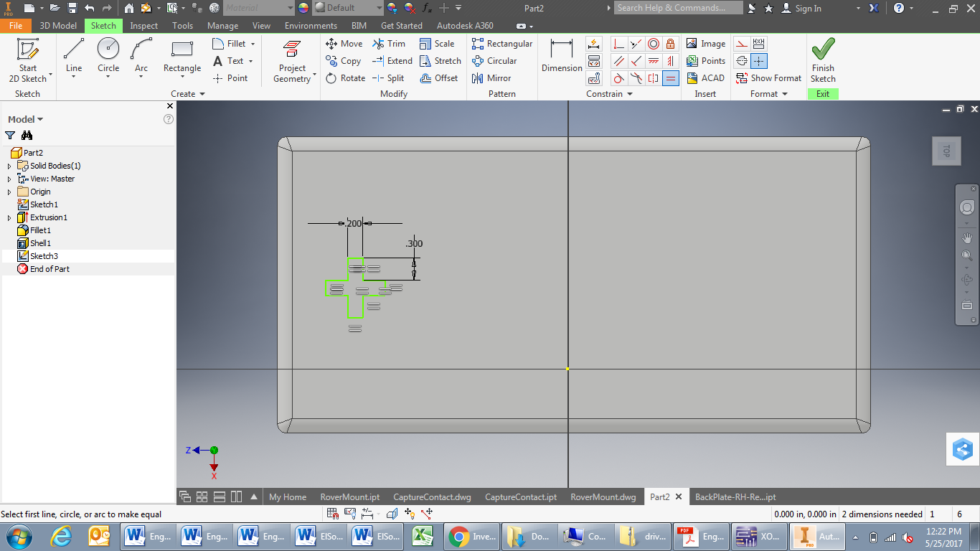This screenshot has height=551, width=980.
Task: Switch to the 3D Model tab
Action: [58, 26]
